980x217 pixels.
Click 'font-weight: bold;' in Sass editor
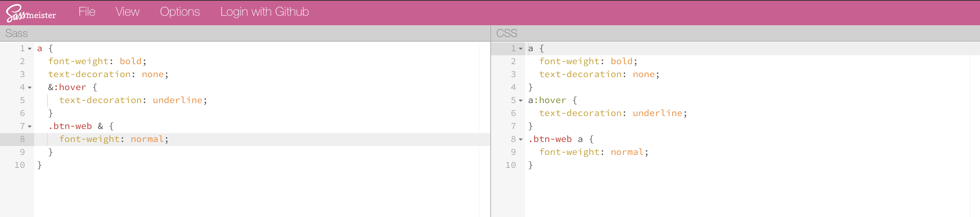tap(98, 61)
